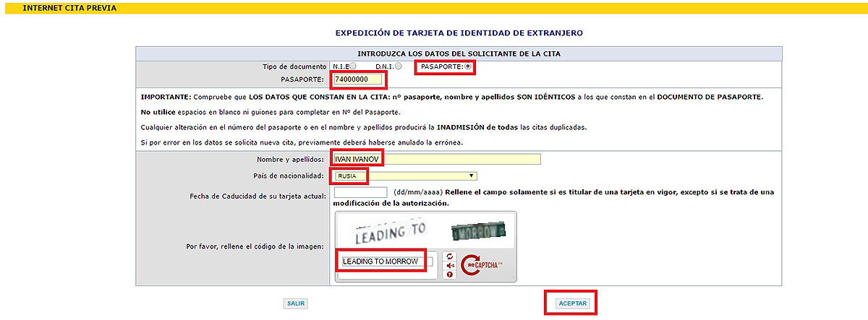
Task: Focus the passport number field with 74000000
Action: 357,78
